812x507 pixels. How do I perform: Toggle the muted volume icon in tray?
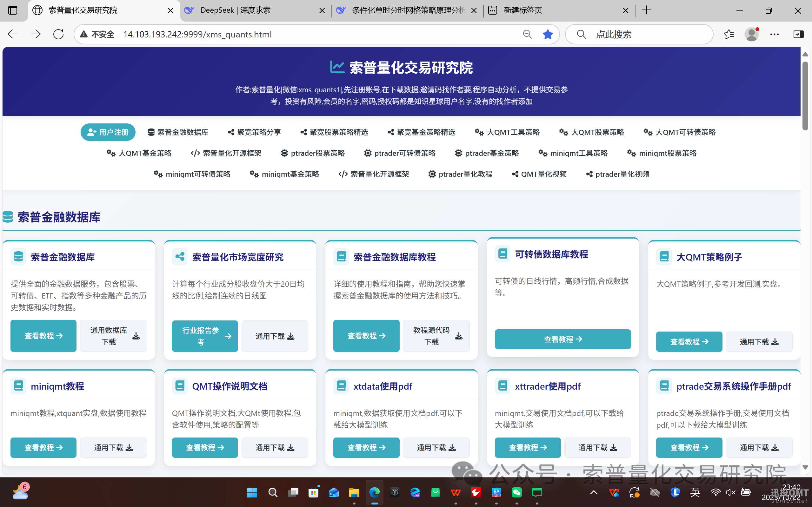pos(730,492)
